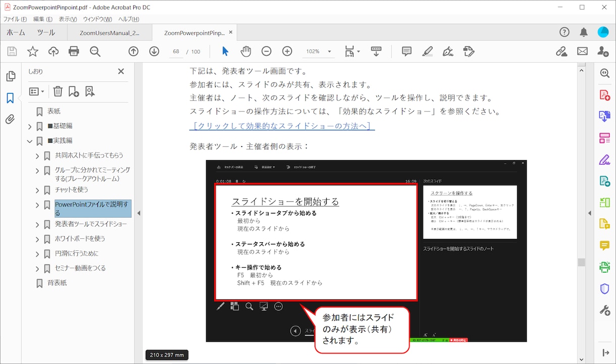The image size is (616, 364).
Task: Open the 表示 menu
Action: pos(68,19)
